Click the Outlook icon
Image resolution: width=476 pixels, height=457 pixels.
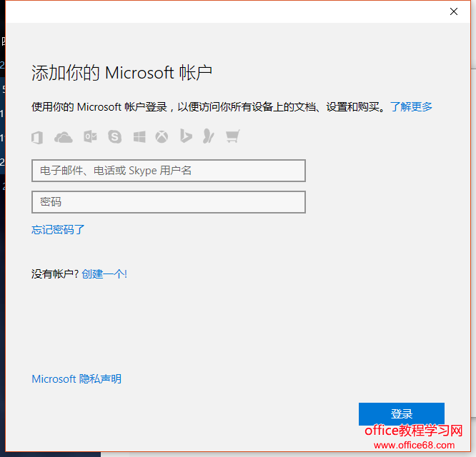(x=90, y=137)
